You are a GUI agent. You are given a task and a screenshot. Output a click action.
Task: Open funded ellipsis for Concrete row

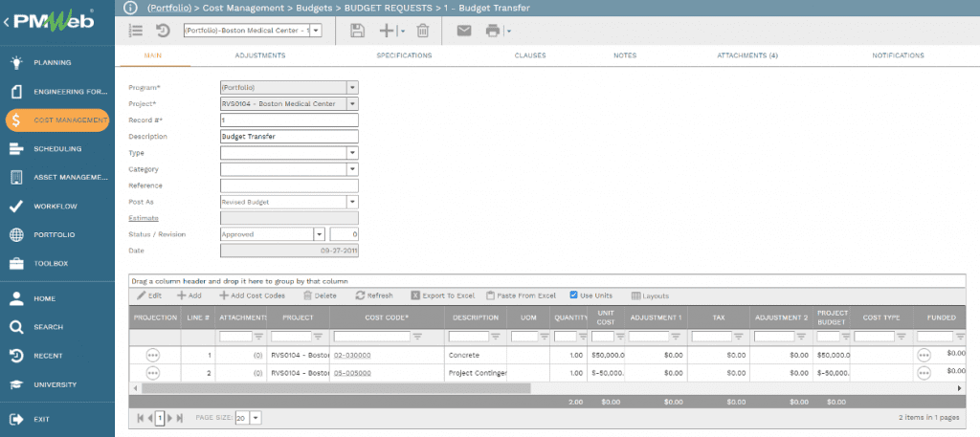tap(924, 355)
